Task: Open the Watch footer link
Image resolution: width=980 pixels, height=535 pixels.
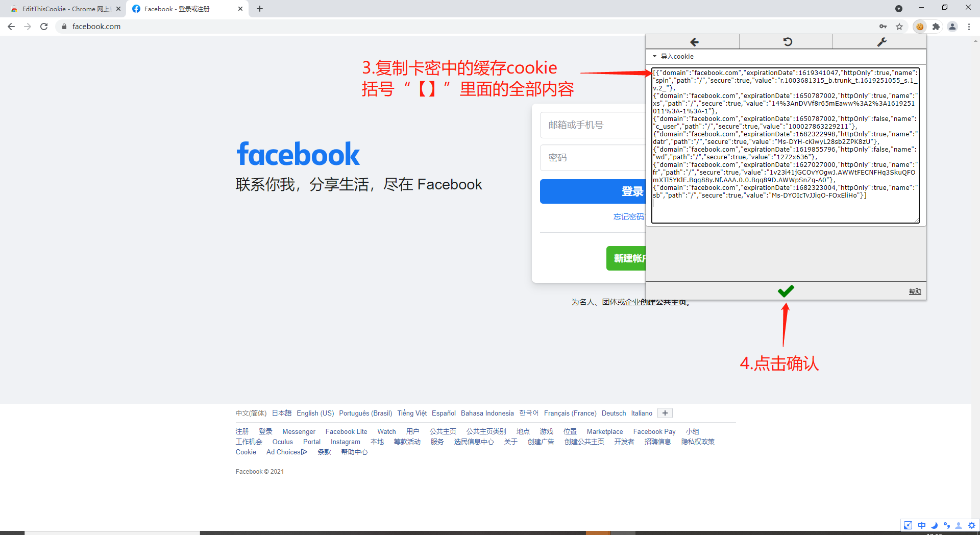Action: click(x=386, y=431)
